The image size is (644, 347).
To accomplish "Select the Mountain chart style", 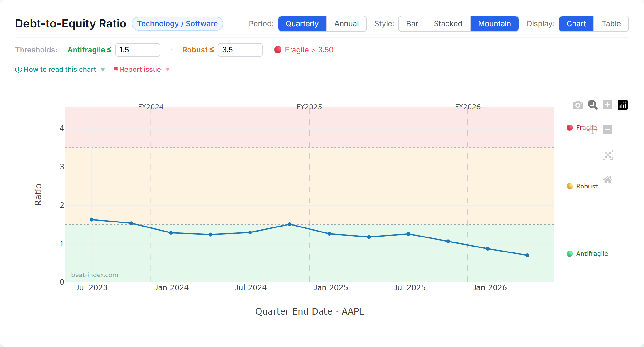I will (494, 24).
